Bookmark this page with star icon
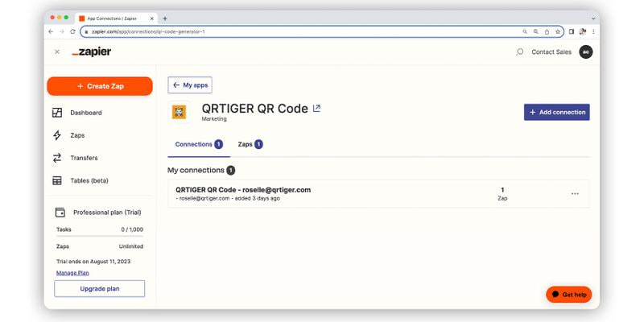This screenshot has width=644, height=322. tap(558, 31)
